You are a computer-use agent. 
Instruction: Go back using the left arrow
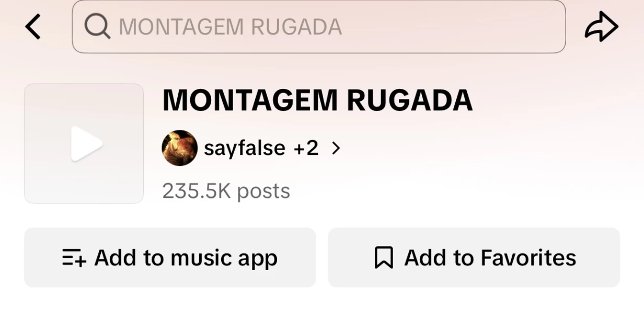[x=32, y=27]
